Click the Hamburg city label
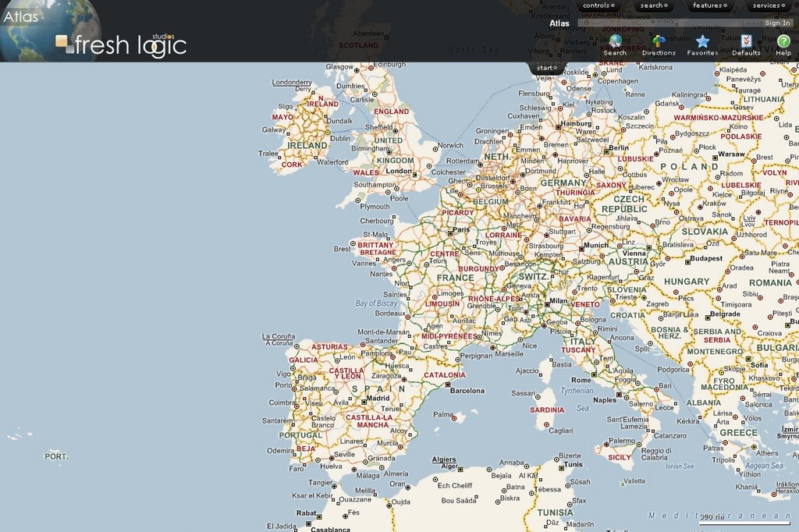 577,123
